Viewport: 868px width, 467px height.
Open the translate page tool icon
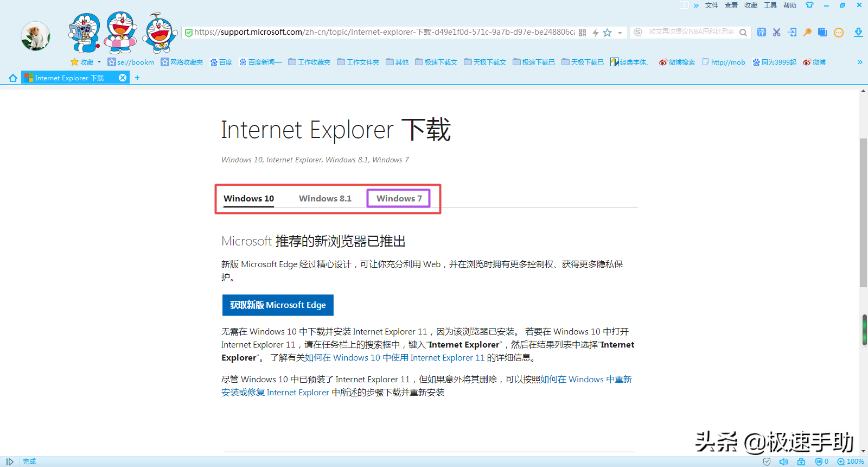point(762,32)
